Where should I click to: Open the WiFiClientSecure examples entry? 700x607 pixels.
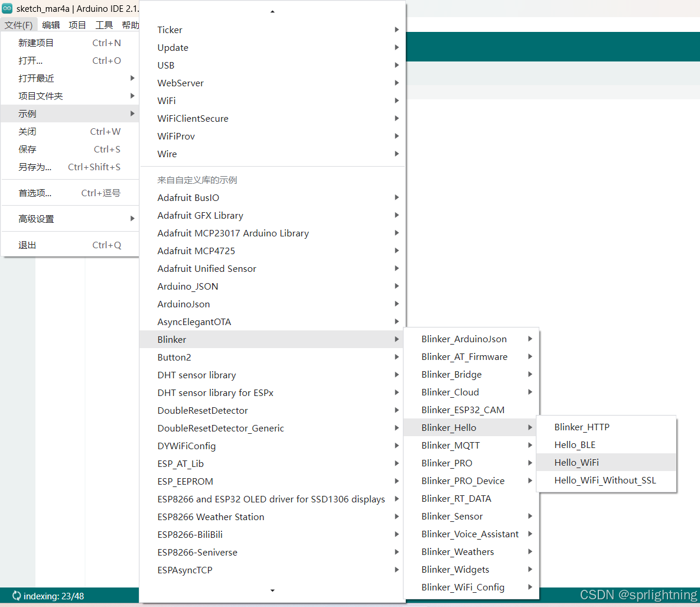pos(272,118)
